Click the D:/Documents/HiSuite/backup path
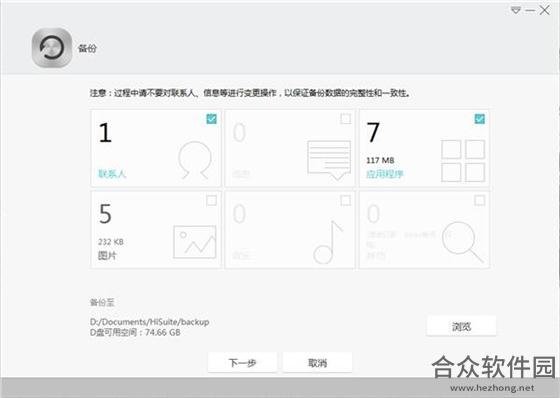Viewport: 560px width, 398px height. tap(149, 322)
